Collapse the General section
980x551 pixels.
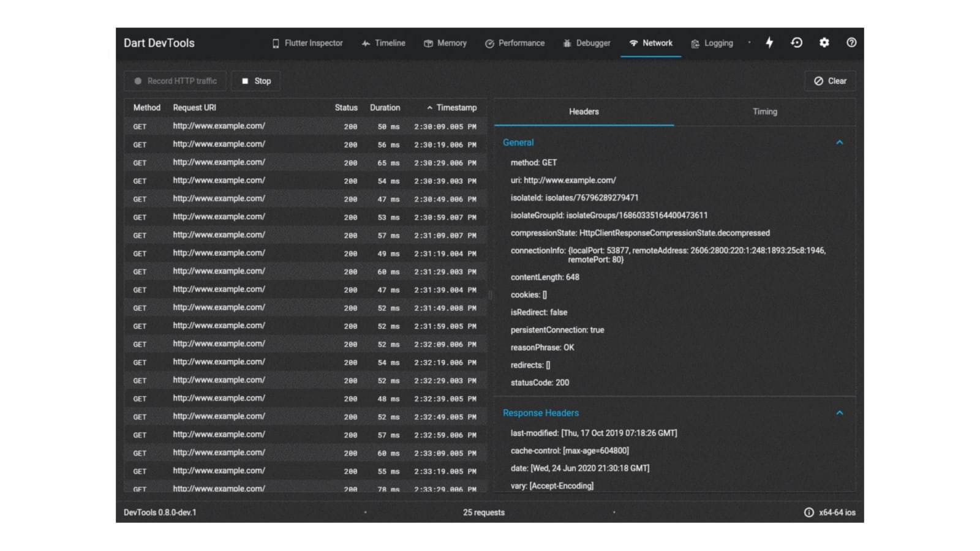click(x=840, y=143)
